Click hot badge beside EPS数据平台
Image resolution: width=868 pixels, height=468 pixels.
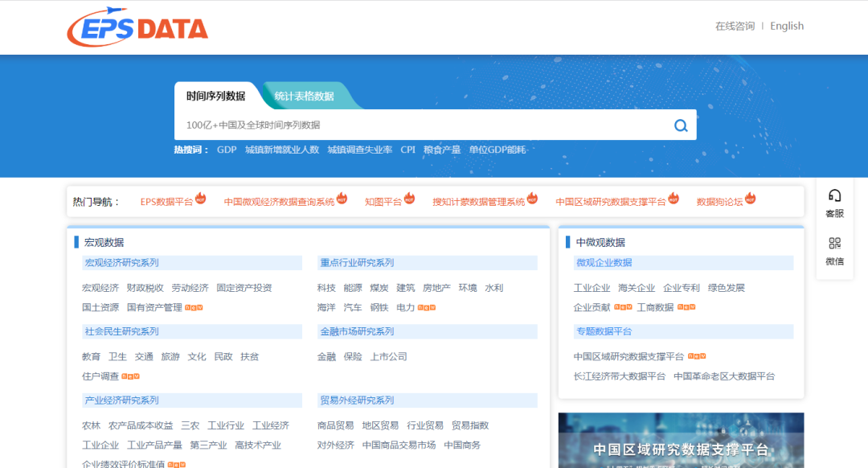click(x=201, y=199)
